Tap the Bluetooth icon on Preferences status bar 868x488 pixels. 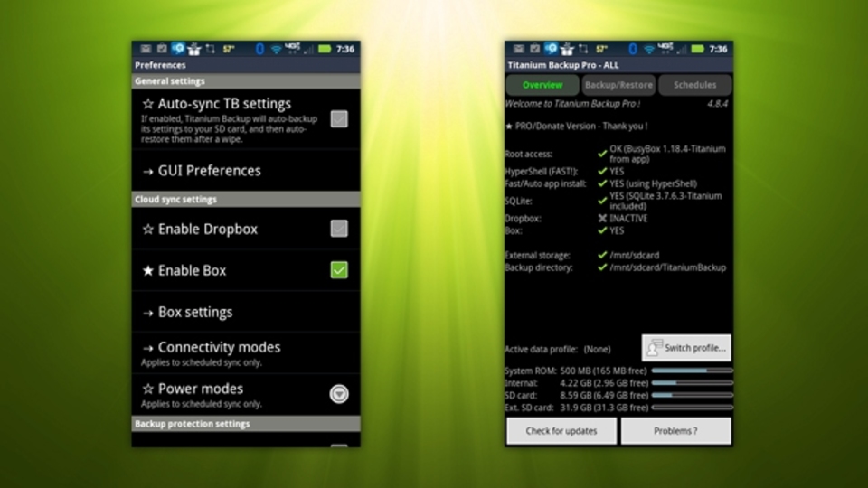(x=259, y=49)
